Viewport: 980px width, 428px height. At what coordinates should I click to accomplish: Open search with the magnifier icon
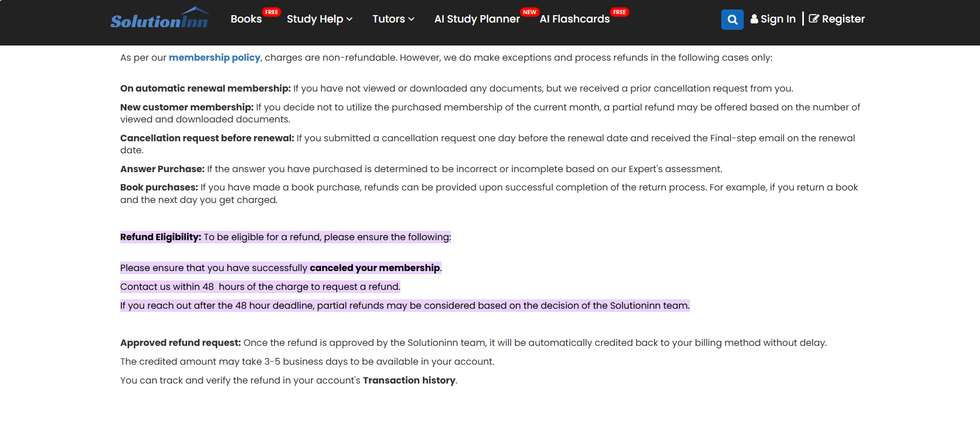(732, 20)
